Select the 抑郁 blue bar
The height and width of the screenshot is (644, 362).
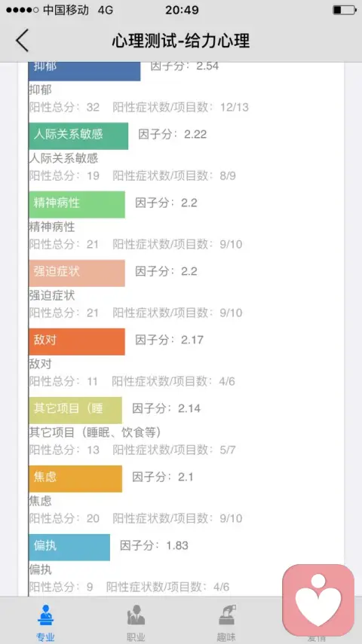pyautogui.click(x=84, y=71)
